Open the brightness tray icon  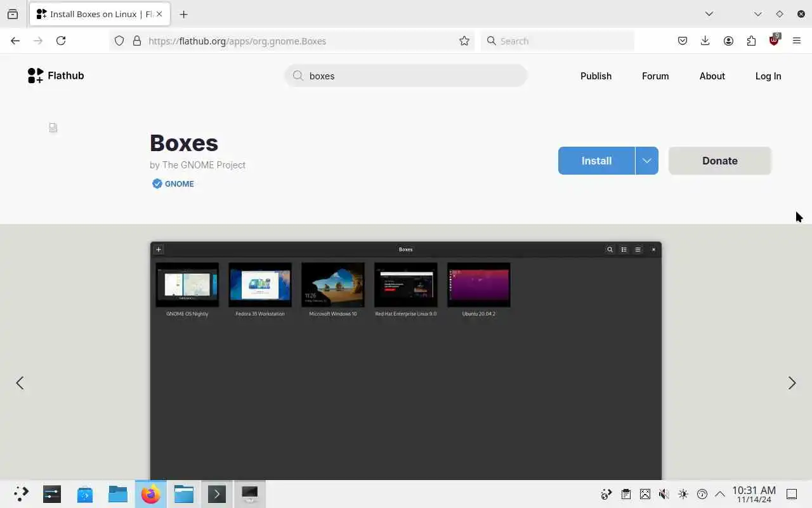pos(683,494)
